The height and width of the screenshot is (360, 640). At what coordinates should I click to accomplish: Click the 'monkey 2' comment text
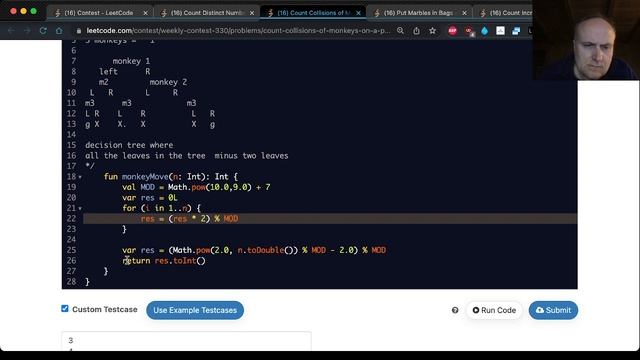click(x=168, y=82)
